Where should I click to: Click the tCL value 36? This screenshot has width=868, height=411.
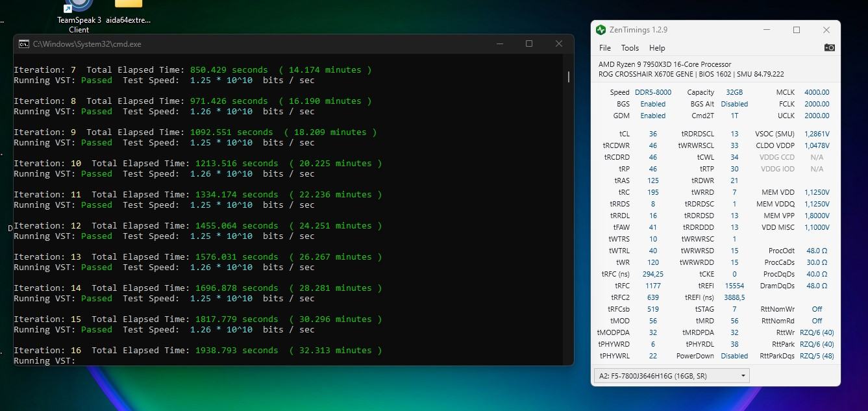pos(653,134)
